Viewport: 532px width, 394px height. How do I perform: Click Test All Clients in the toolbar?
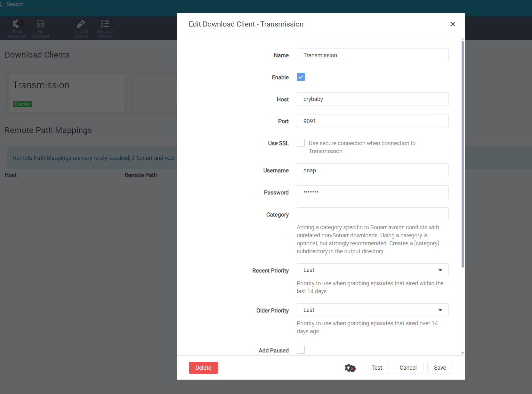tap(81, 29)
